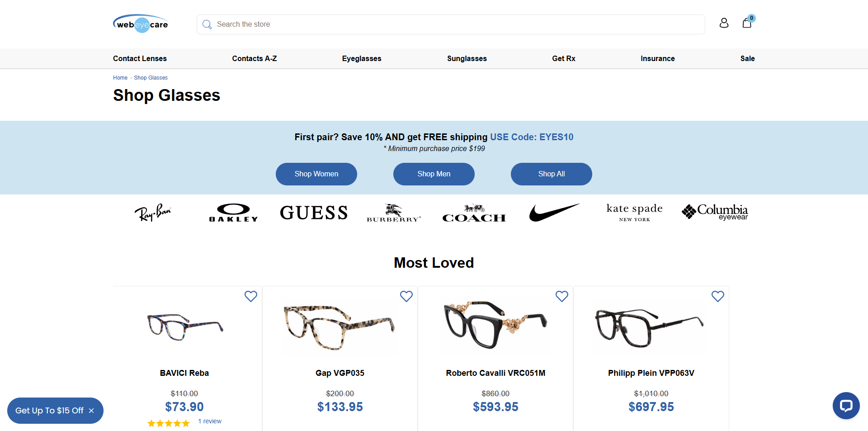Open the user account icon

724,23
